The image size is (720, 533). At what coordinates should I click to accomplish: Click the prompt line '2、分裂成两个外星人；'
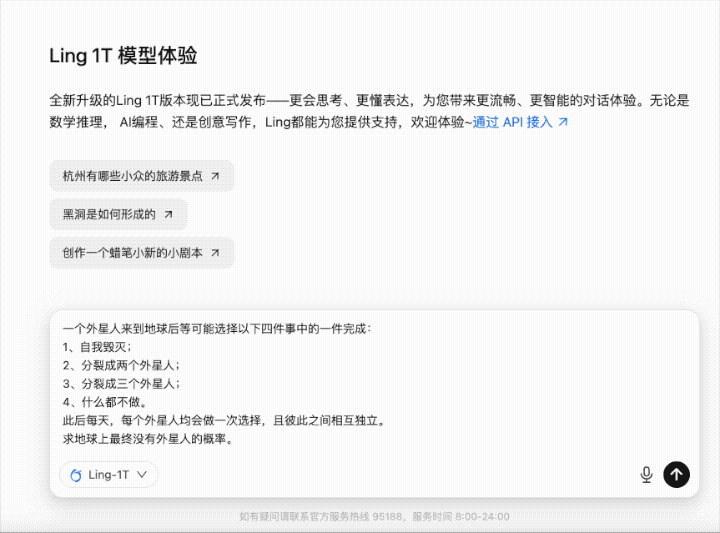(121, 365)
